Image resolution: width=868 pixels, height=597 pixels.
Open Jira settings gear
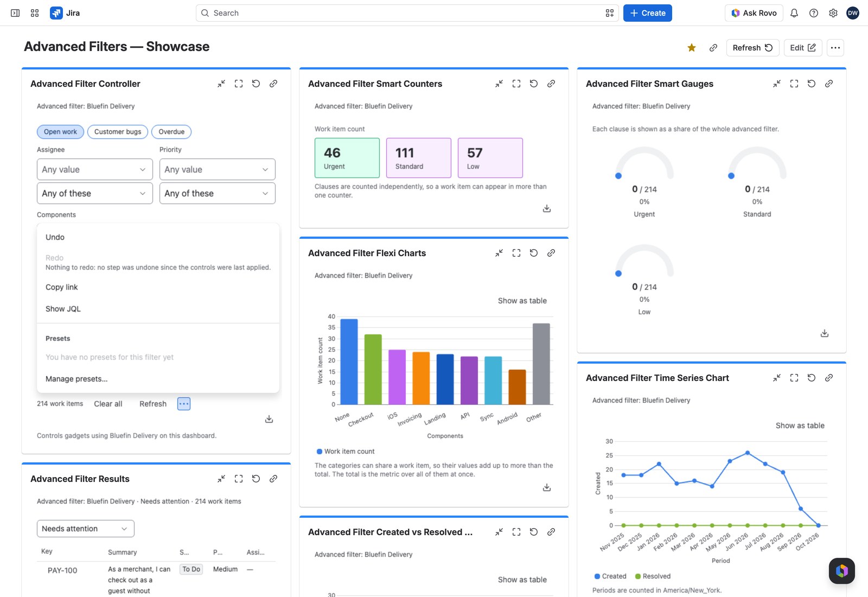(833, 13)
